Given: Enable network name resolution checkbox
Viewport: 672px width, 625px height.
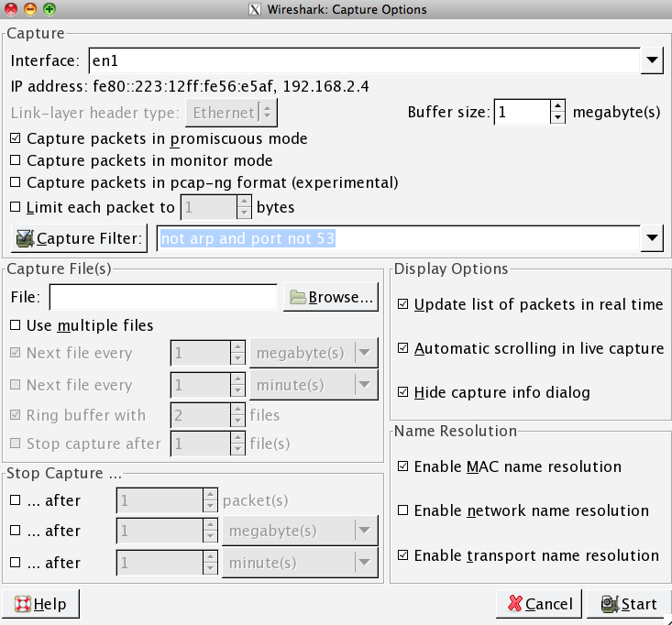Looking at the screenshot, I should click(402, 510).
